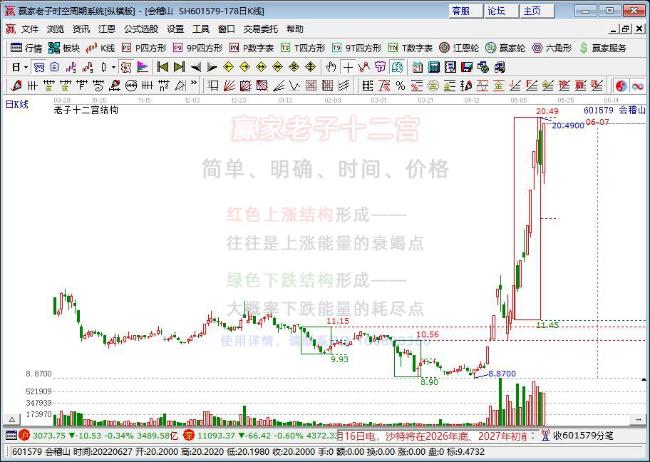Click the 论坛 forum button
Image resolution: width=650 pixels, height=462 pixels.
[x=501, y=11]
